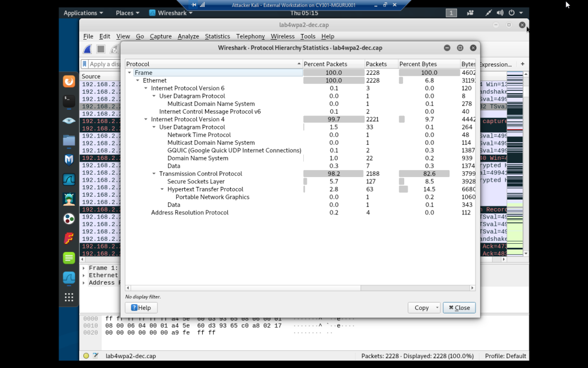Open the Wireshark app menu in top bar
The image size is (588, 368).
[x=171, y=13]
